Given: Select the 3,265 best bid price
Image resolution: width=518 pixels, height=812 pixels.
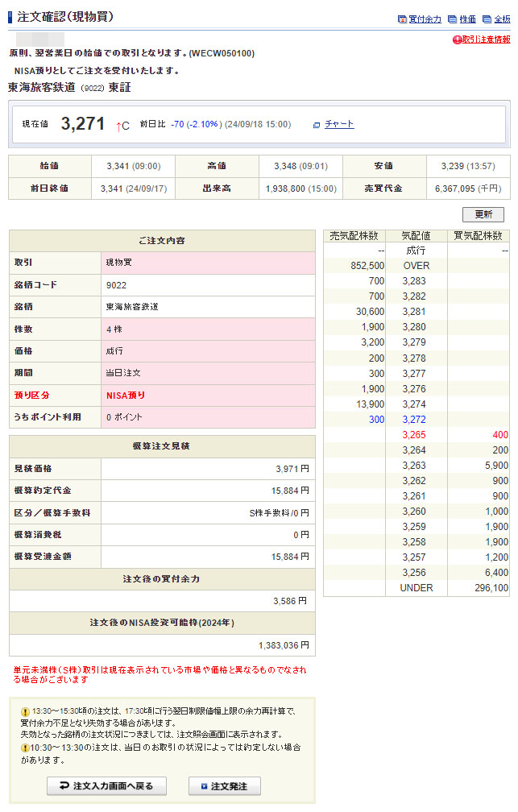Looking at the screenshot, I should [416, 435].
